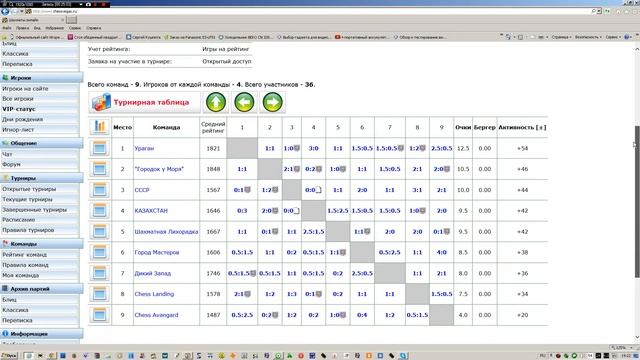Viewport: 640px width, 360px height.
Task: Open Расписание in sidebar
Action: (18, 220)
